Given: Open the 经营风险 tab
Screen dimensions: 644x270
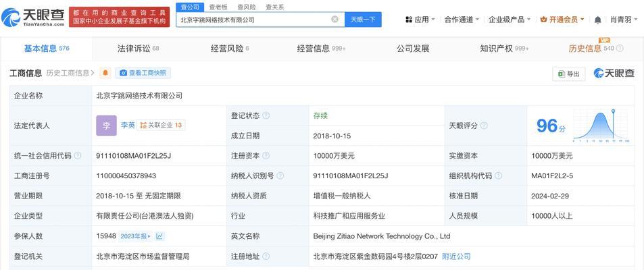Looking at the screenshot, I should tap(230, 49).
